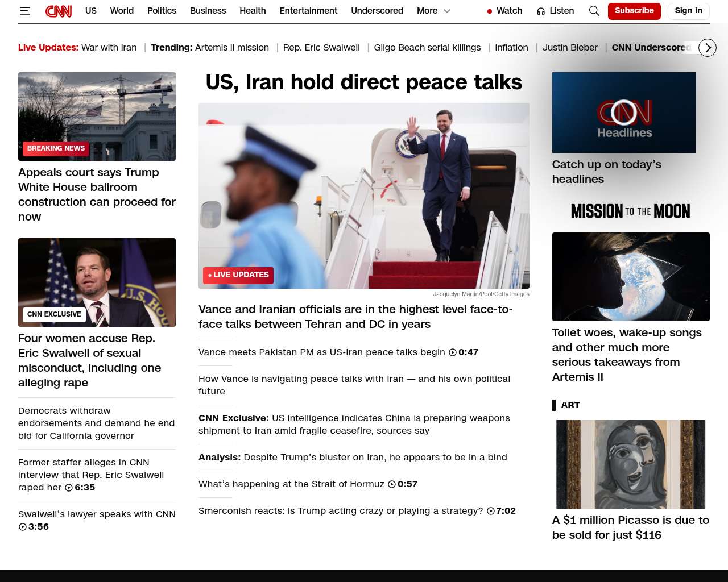Viewport: 728px width, 582px height.
Task: Play the Smerconish reacts 7:02 video
Action: pos(491,511)
